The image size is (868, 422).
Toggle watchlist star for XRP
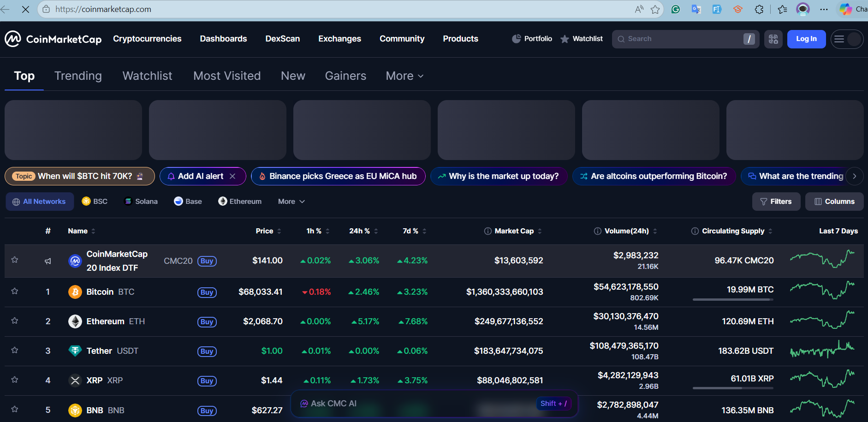click(15, 380)
